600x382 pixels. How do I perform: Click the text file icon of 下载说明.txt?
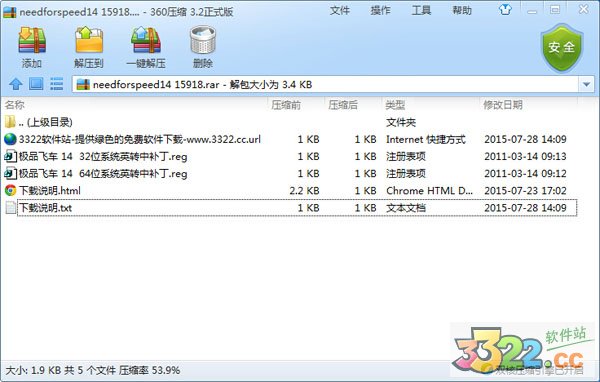point(10,207)
